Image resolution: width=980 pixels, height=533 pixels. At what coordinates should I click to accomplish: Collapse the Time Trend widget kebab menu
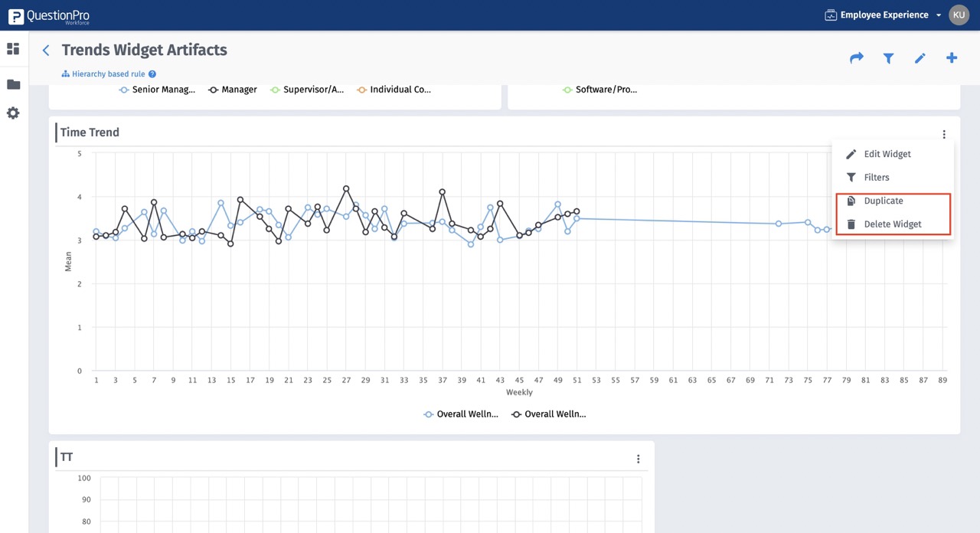tap(944, 135)
